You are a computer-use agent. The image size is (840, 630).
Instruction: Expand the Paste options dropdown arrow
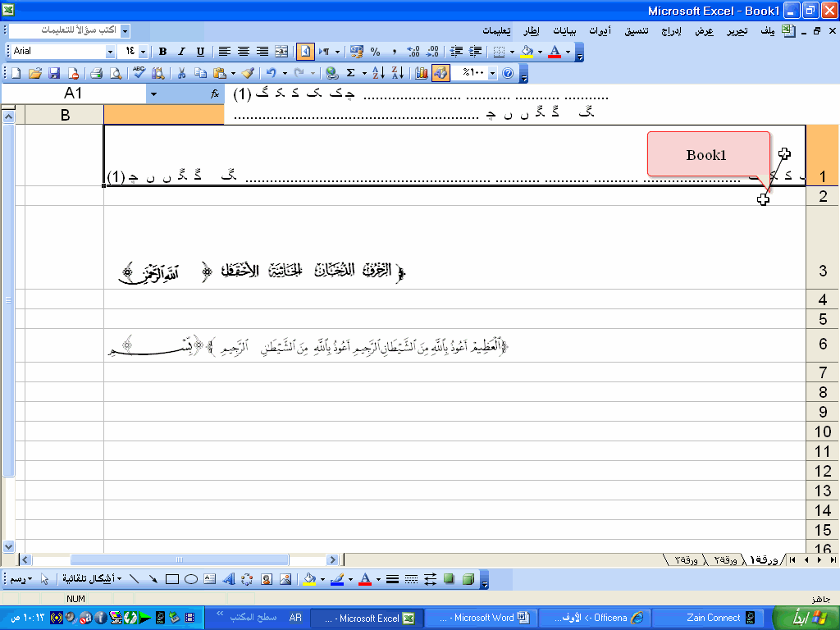[233, 73]
